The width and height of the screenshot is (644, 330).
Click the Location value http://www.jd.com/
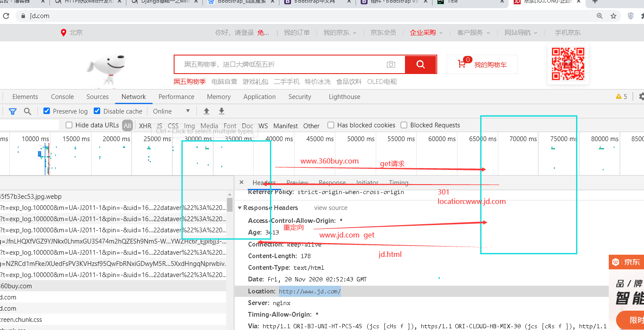[x=310, y=291]
